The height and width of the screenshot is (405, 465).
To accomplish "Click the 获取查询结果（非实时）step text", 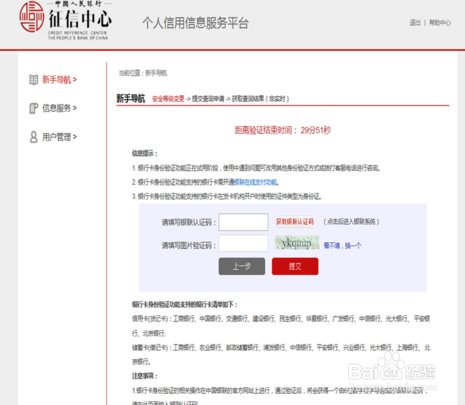I will pos(260,99).
